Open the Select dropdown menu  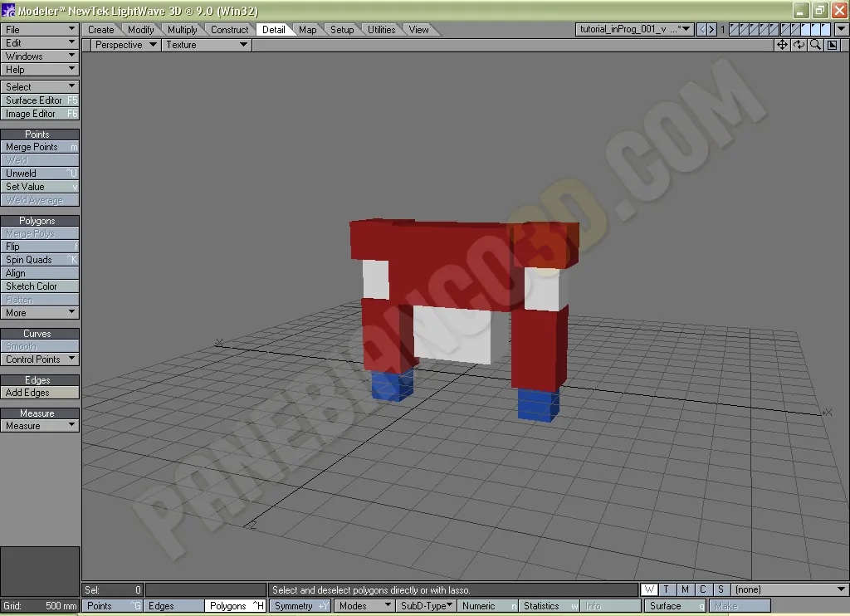(40, 87)
